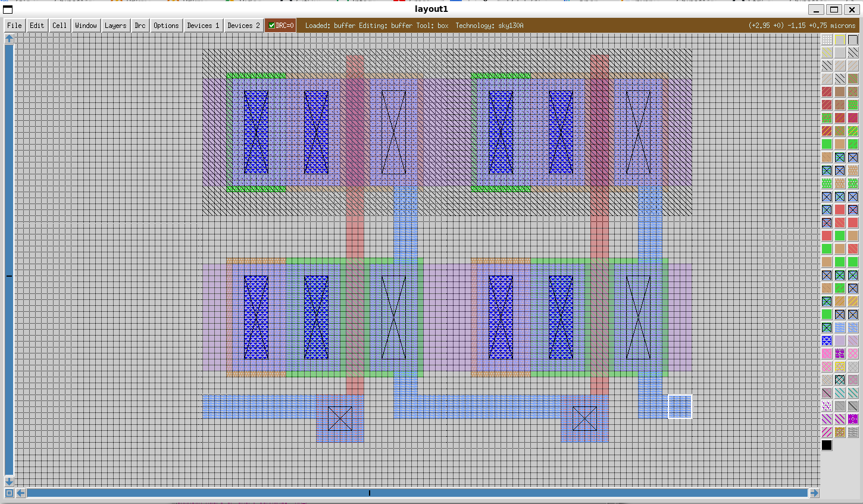The image size is (863, 504).
Task: Select the black-outlined box palette icon
Action: [853, 39]
